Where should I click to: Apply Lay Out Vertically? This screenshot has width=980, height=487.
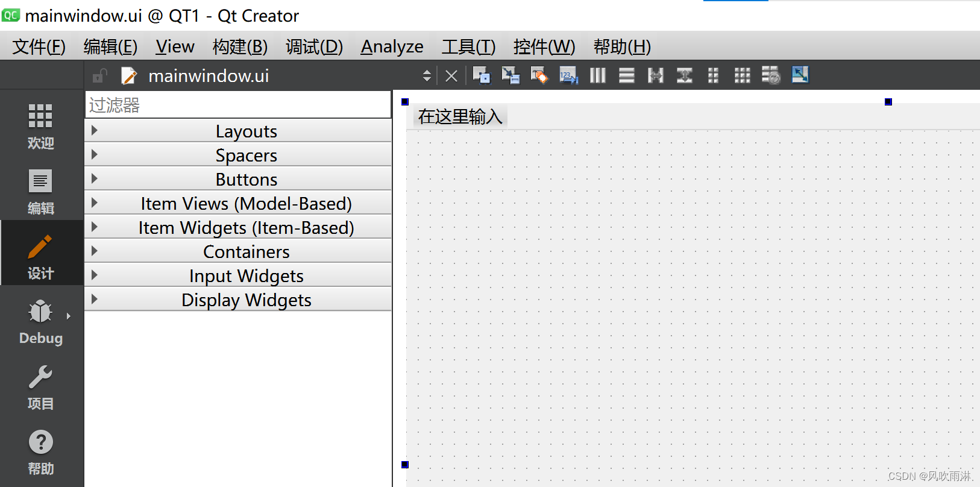tap(627, 75)
